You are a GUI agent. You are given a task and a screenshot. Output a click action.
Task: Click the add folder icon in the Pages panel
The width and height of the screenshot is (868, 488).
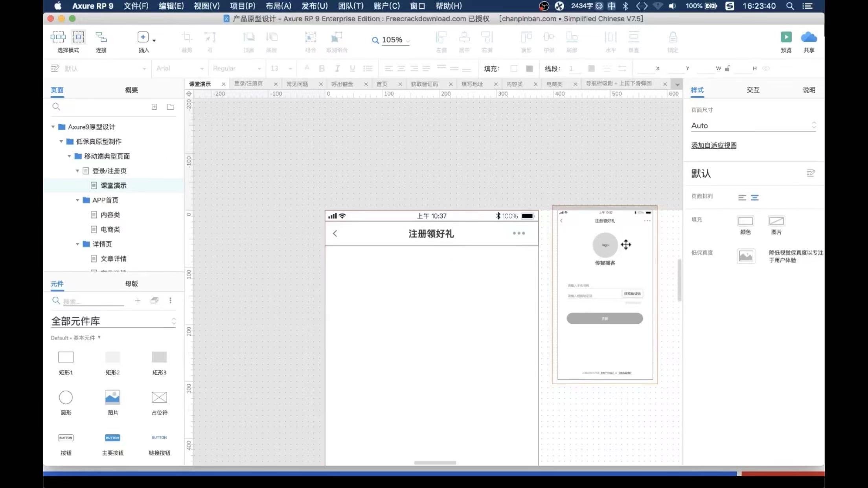click(170, 107)
